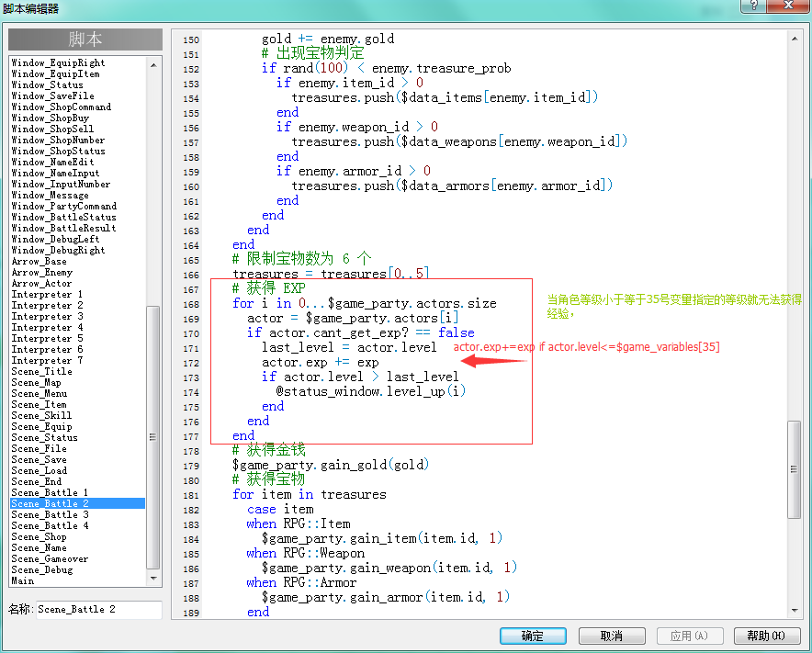Image resolution: width=812 pixels, height=653 pixels.
Task: Click the '# 获得 EXP' comment line
Action: coord(269,287)
